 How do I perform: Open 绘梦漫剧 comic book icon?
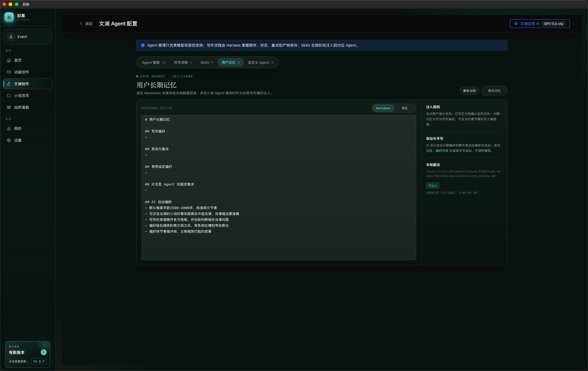[9, 107]
